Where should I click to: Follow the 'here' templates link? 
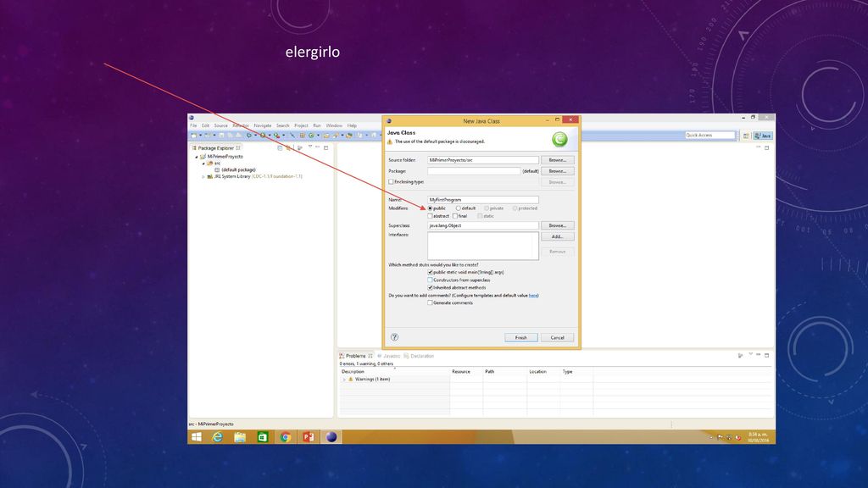533,296
